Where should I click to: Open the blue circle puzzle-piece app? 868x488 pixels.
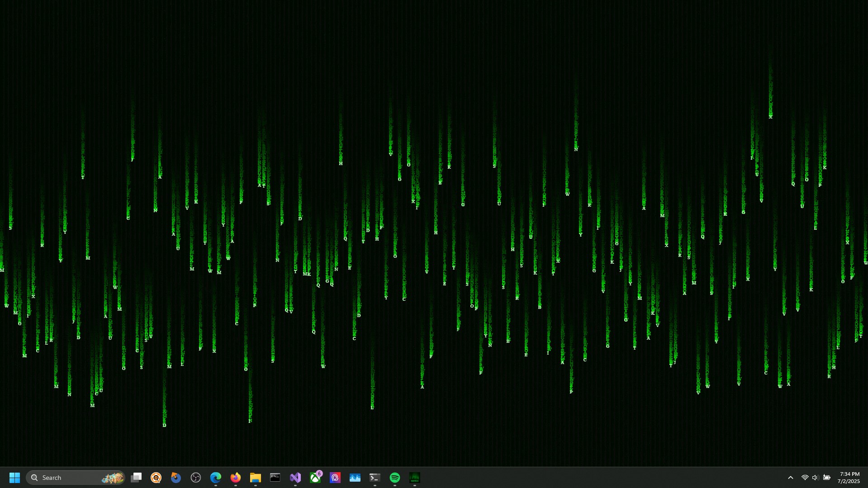coord(176,478)
